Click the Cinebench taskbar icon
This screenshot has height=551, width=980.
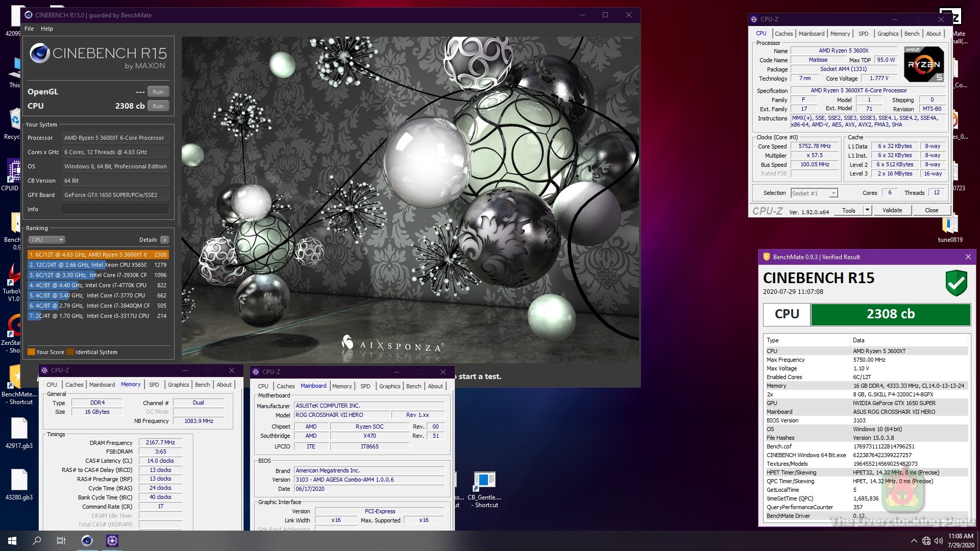click(x=87, y=540)
